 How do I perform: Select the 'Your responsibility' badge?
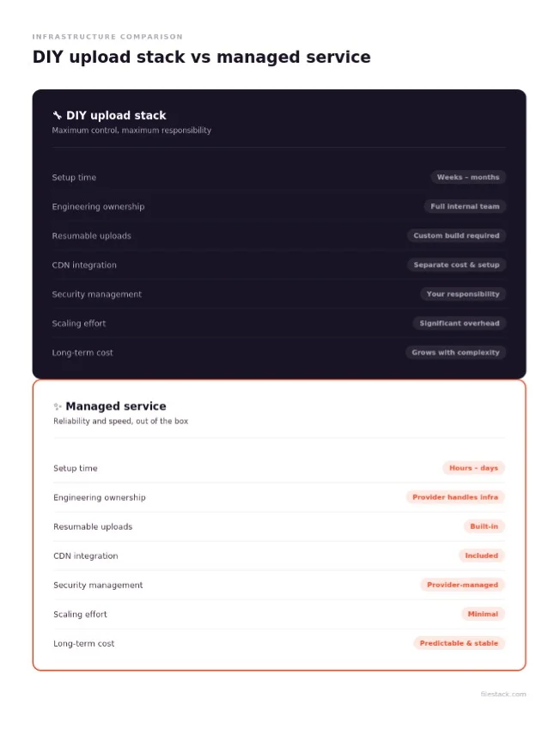tap(463, 295)
